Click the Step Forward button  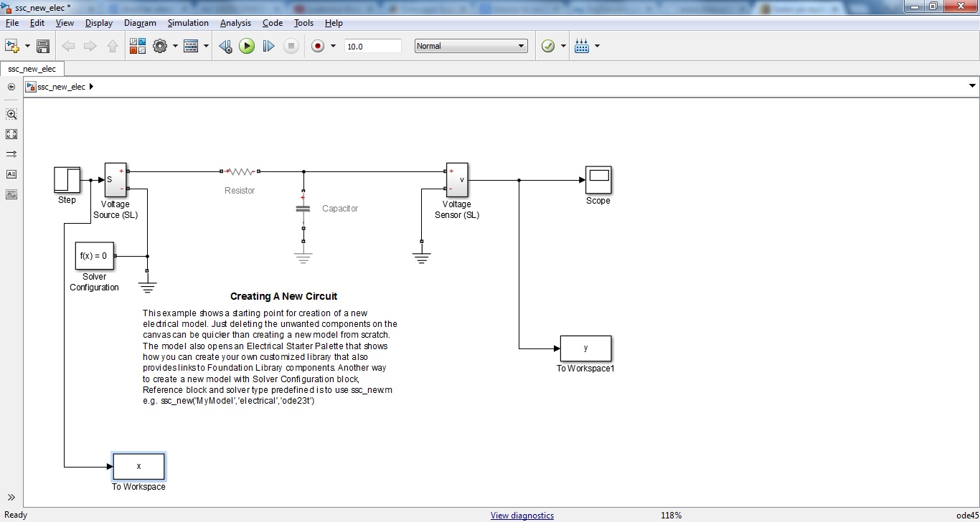coord(268,47)
